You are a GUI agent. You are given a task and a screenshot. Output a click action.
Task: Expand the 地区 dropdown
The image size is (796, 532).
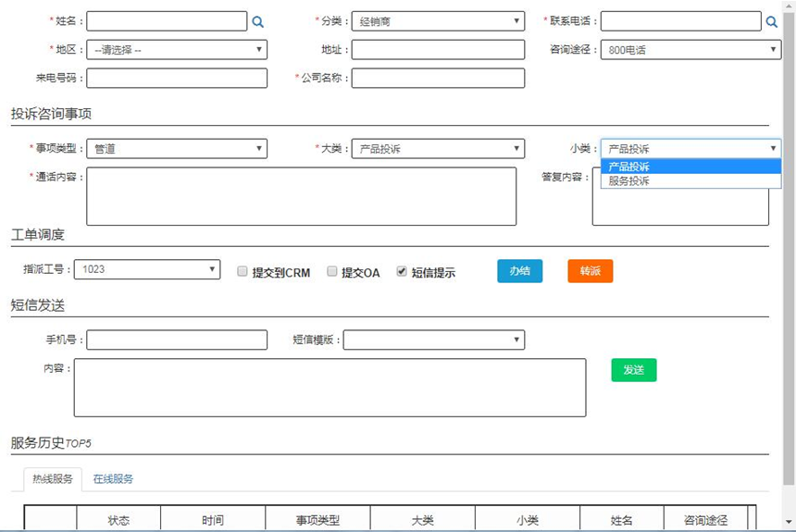(177, 50)
